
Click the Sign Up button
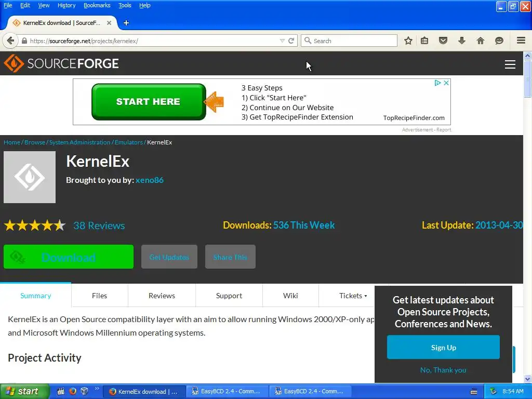pyautogui.click(x=443, y=348)
